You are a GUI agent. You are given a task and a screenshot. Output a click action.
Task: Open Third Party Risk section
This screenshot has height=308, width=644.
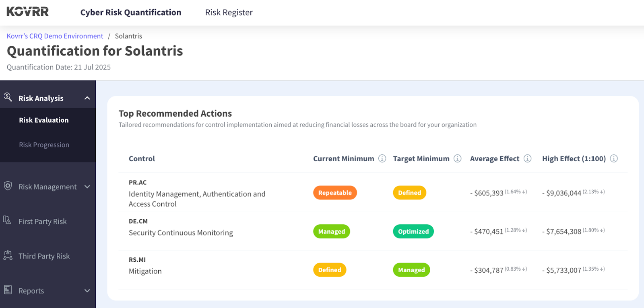click(x=44, y=256)
